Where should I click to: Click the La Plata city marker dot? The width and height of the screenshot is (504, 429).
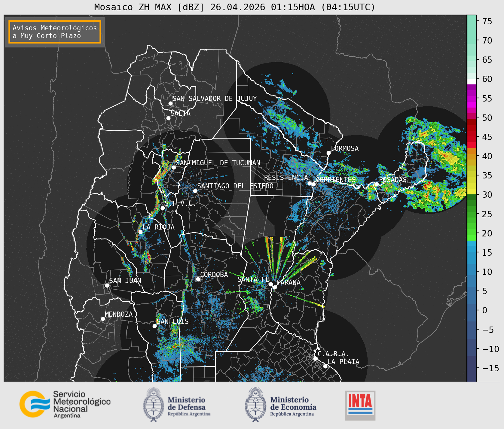pyautogui.click(x=325, y=366)
